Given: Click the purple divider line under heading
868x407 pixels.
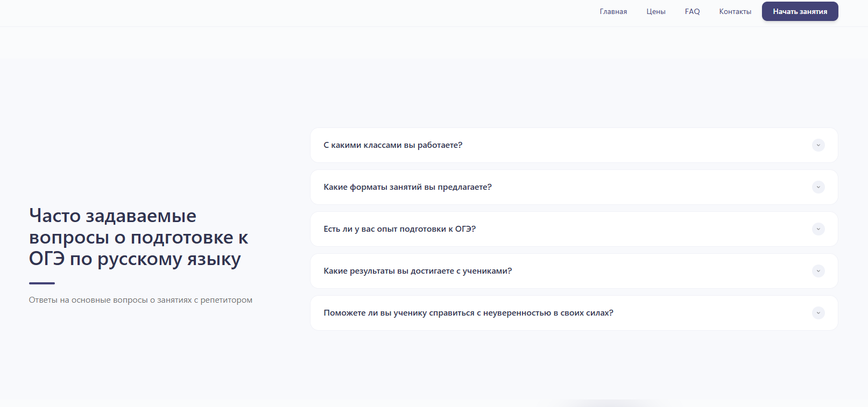Looking at the screenshot, I should click(x=42, y=283).
